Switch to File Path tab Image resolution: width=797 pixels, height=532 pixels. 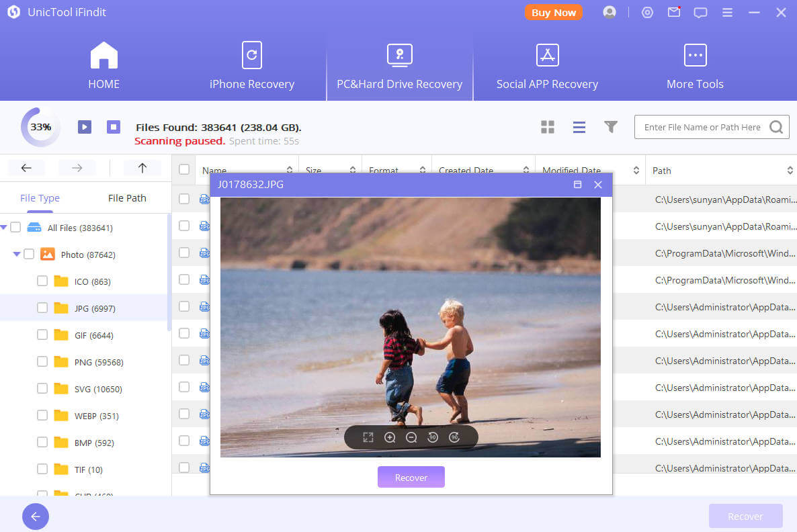pos(127,198)
